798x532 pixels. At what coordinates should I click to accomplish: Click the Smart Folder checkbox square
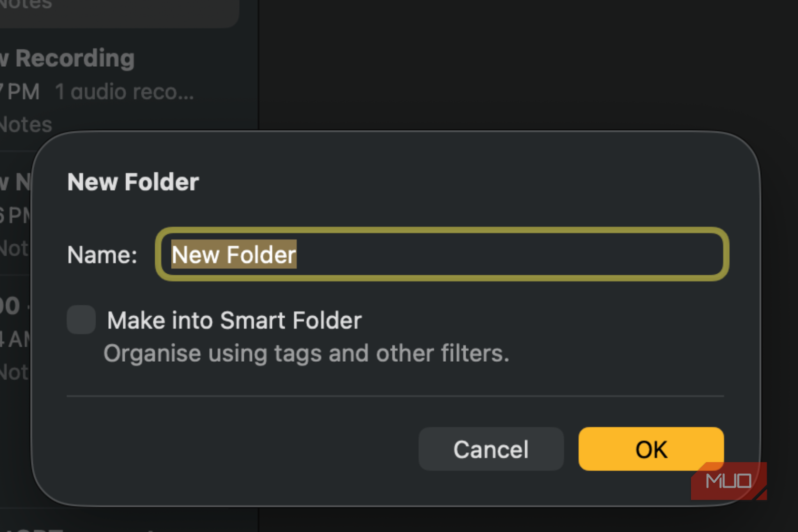point(81,320)
